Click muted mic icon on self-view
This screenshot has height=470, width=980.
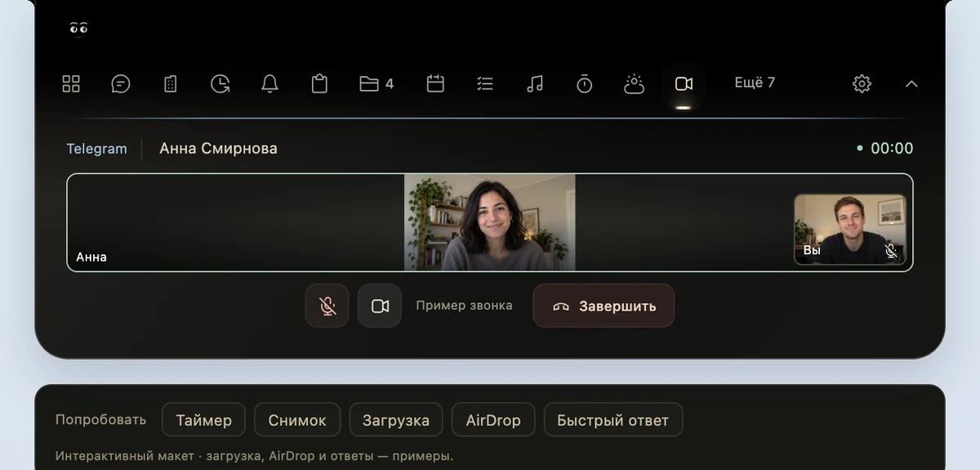(x=891, y=251)
